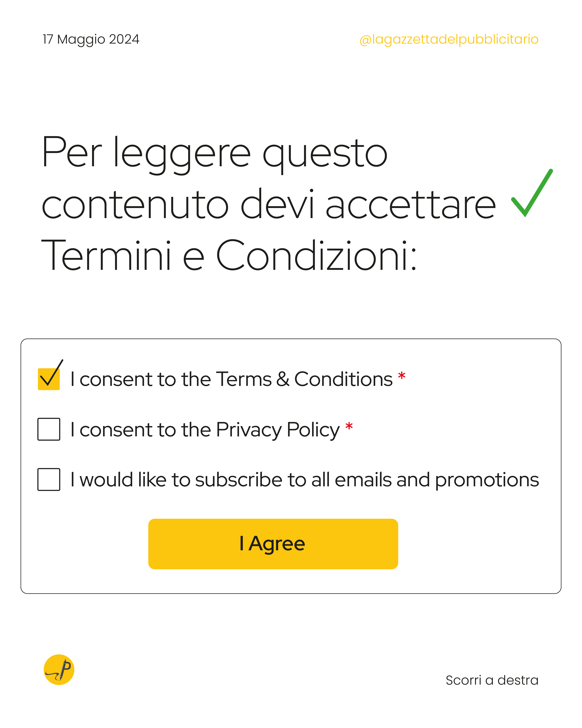
Task: Select the date 17 Maggio 2024
Action: coord(91,39)
